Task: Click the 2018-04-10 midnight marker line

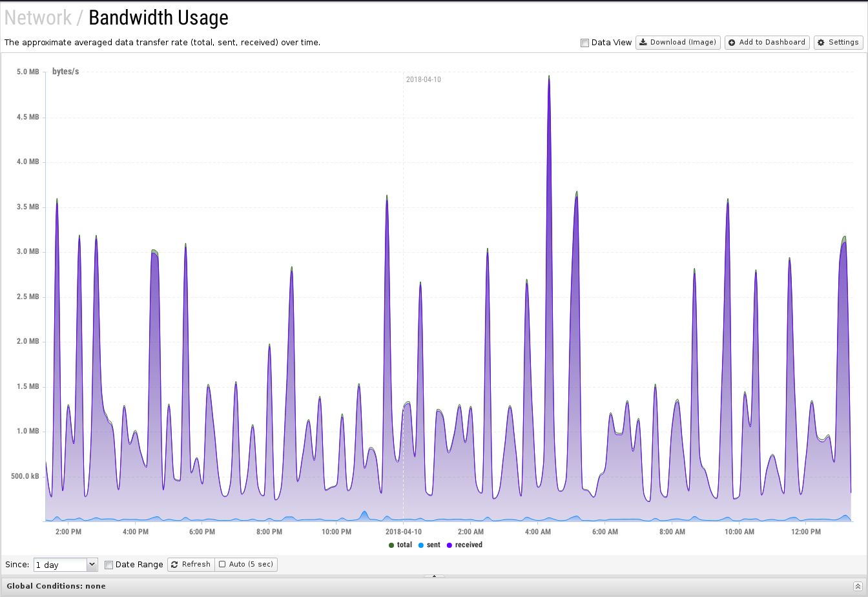Action: pyautogui.click(x=404, y=297)
